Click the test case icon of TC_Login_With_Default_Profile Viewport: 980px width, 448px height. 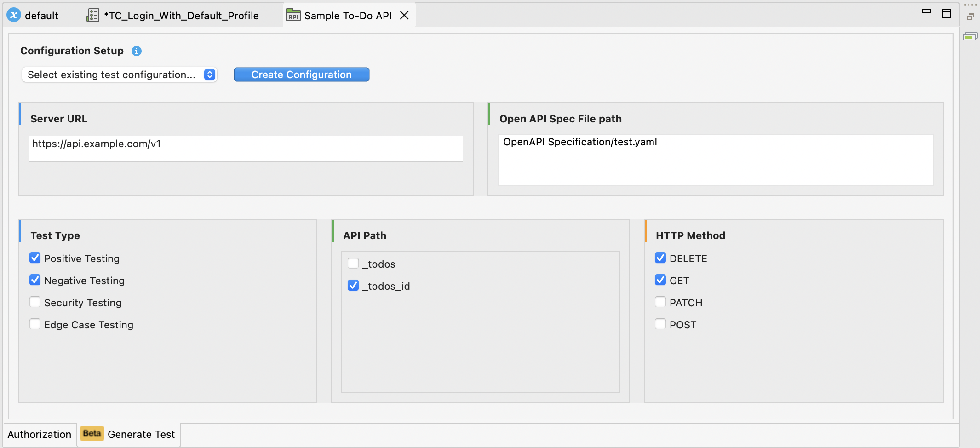(x=93, y=15)
